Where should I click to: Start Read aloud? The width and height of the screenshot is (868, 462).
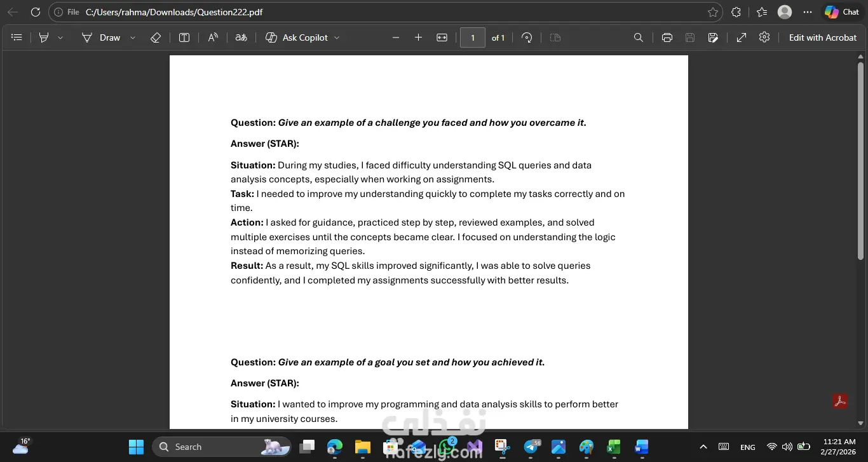(213, 37)
